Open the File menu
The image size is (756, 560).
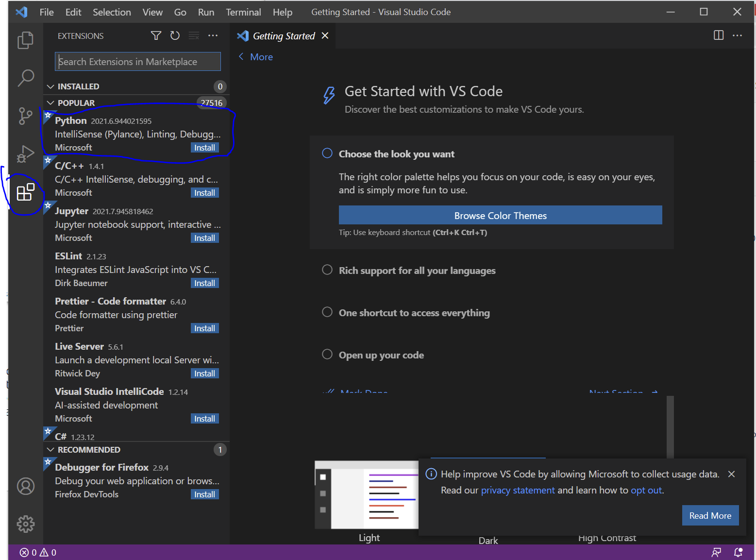click(47, 12)
